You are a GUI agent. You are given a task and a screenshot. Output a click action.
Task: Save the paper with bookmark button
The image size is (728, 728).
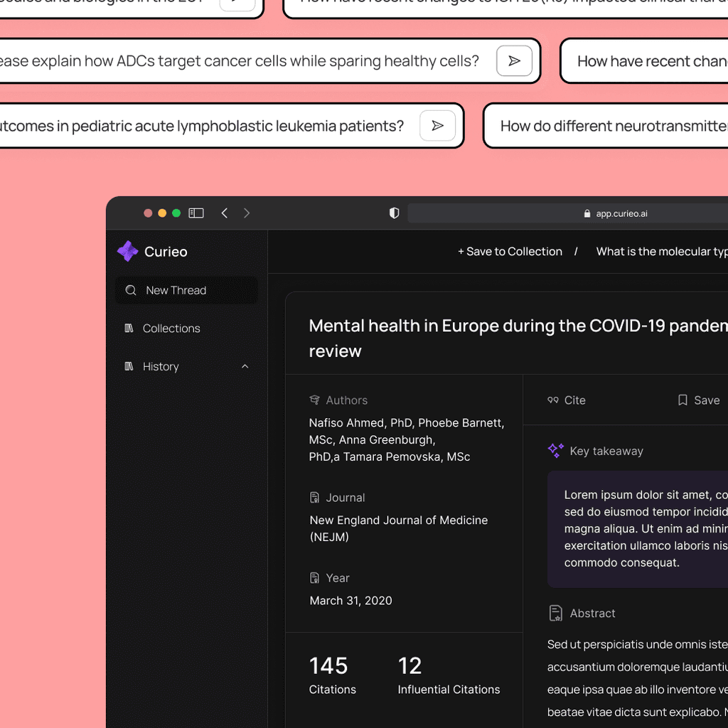pos(699,400)
